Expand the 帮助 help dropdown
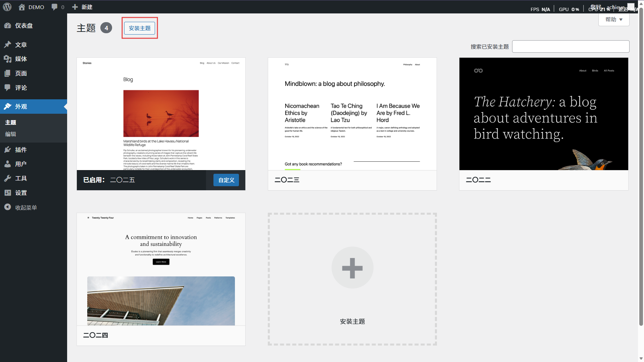644x362 pixels. click(613, 19)
